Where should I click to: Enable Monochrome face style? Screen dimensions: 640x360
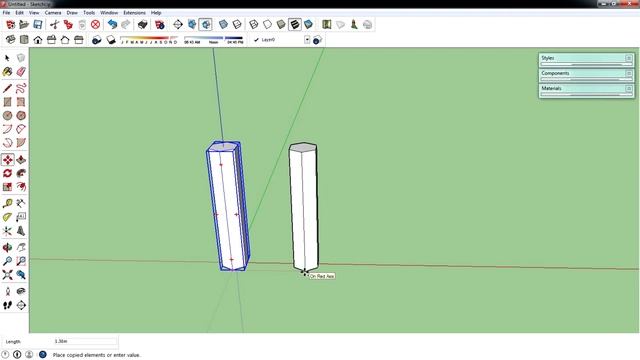point(308,24)
